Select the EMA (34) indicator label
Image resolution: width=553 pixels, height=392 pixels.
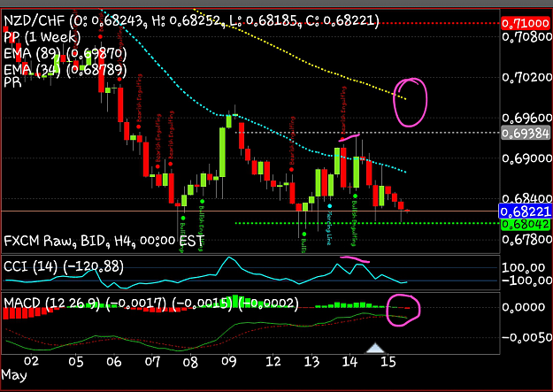click(x=65, y=70)
